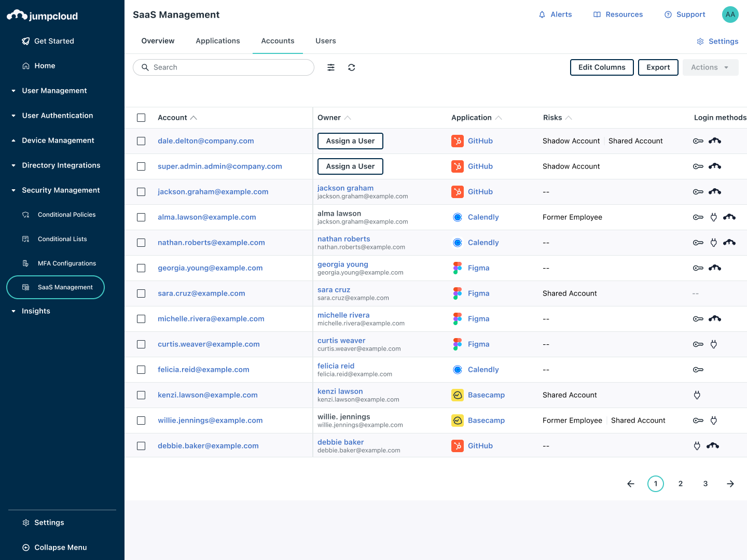The image size is (747, 560).
Task: Check the dale.delton@company.com row
Action: click(141, 141)
